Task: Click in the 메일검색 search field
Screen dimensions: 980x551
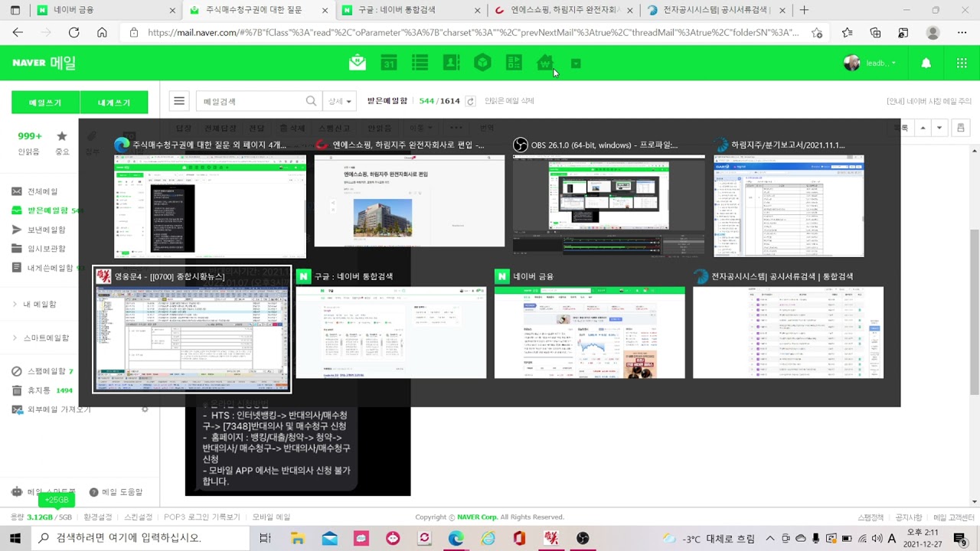Action: coord(251,101)
